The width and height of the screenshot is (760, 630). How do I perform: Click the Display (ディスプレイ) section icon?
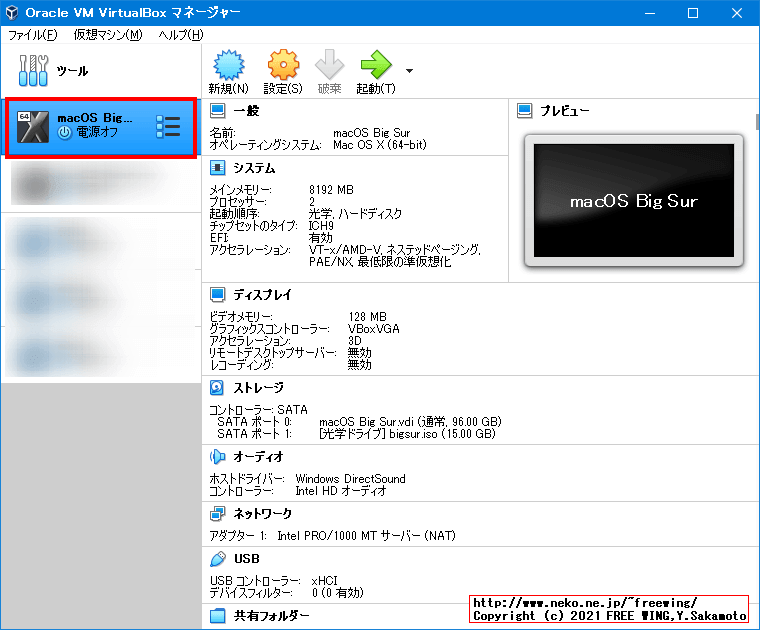point(218,295)
